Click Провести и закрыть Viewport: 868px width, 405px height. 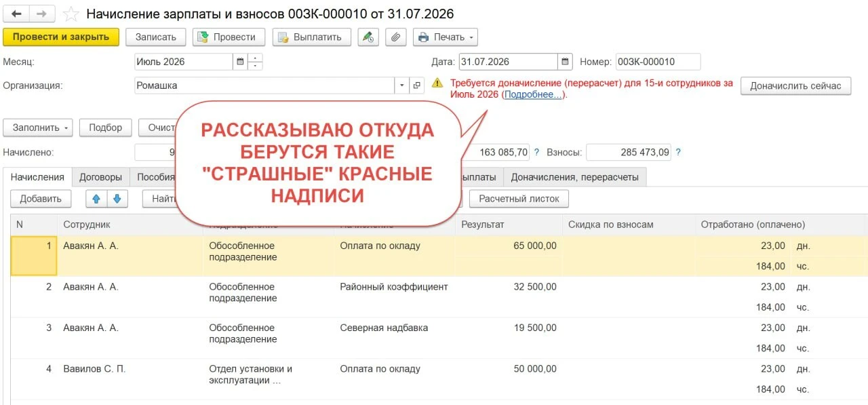(x=61, y=37)
